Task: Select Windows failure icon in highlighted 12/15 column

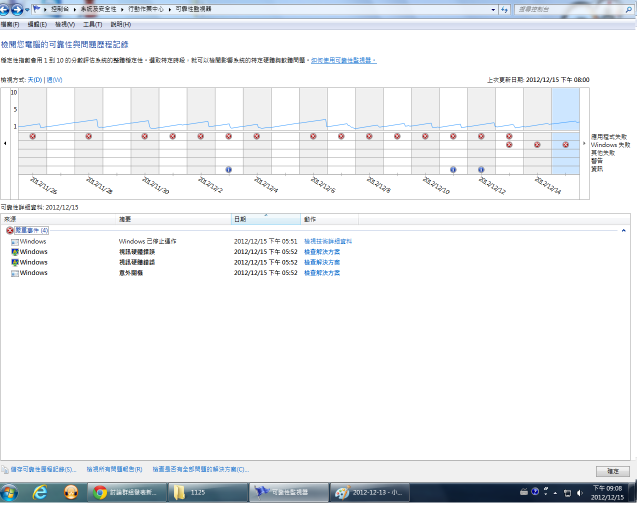Action: click(x=568, y=145)
